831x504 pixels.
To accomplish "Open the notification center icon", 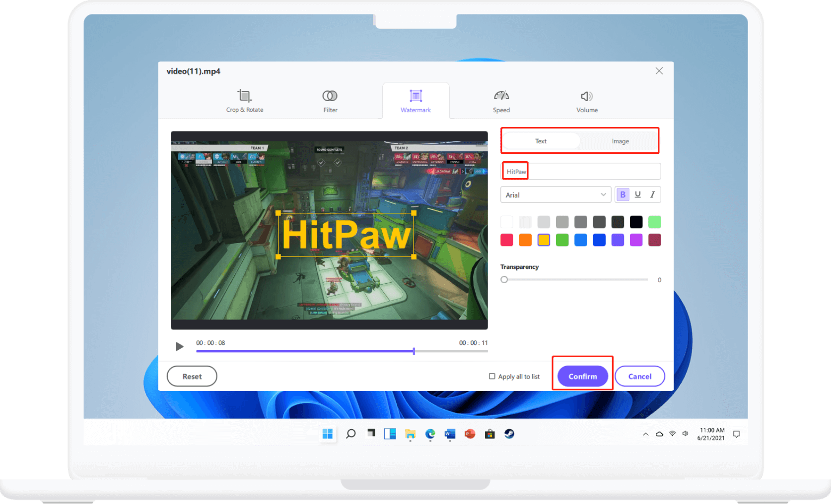I will coord(737,434).
